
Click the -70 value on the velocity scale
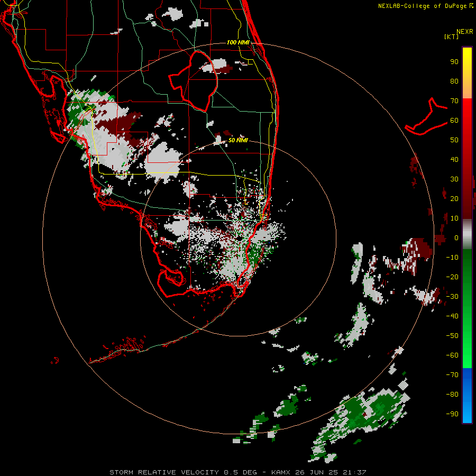(x=452, y=375)
